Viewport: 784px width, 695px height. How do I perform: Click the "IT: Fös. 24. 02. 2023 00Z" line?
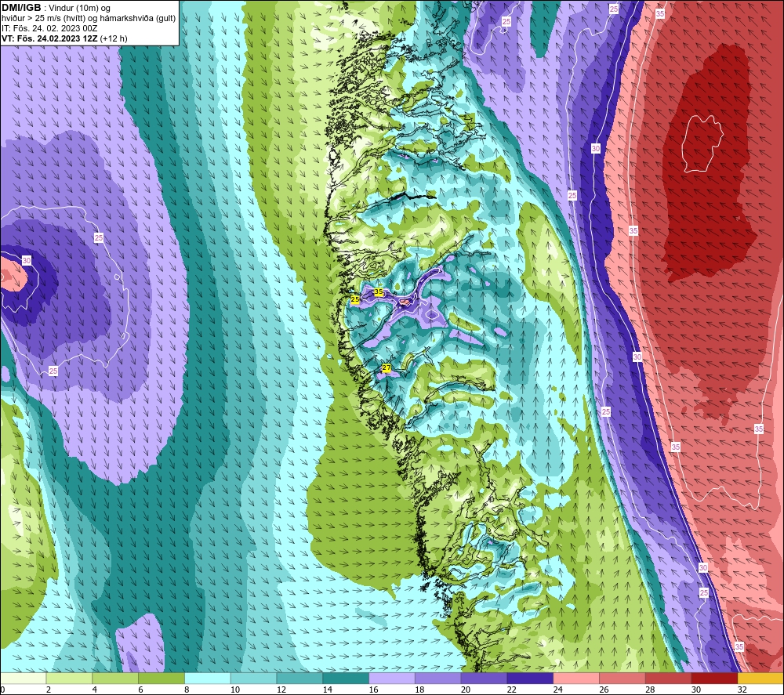(49, 28)
